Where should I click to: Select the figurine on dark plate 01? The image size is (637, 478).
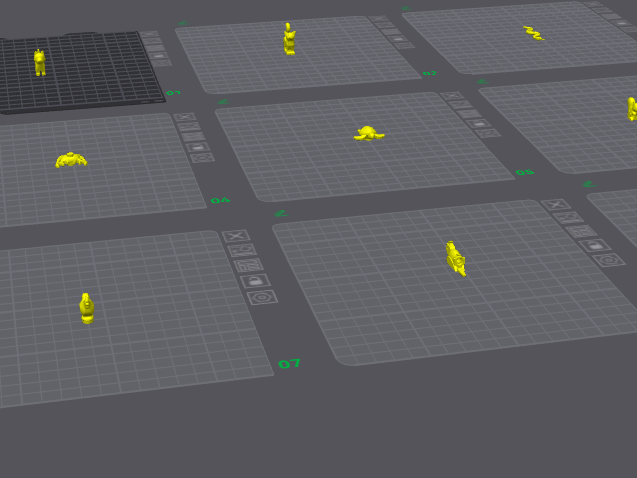point(39,63)
